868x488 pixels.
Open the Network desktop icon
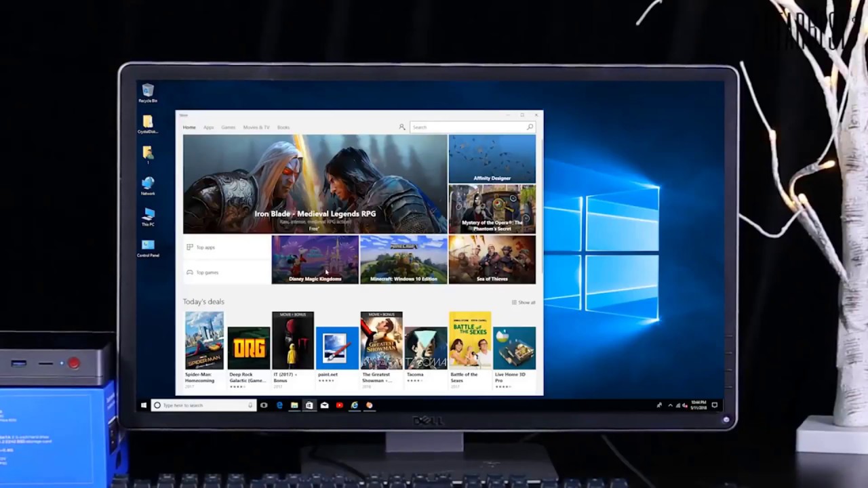(x=148, y=186)
